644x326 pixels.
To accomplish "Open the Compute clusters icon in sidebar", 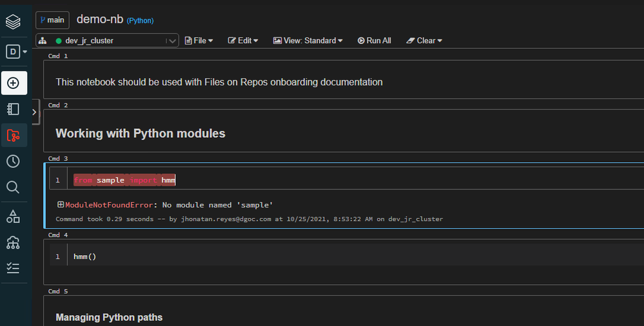I will [x=13, y=242].
